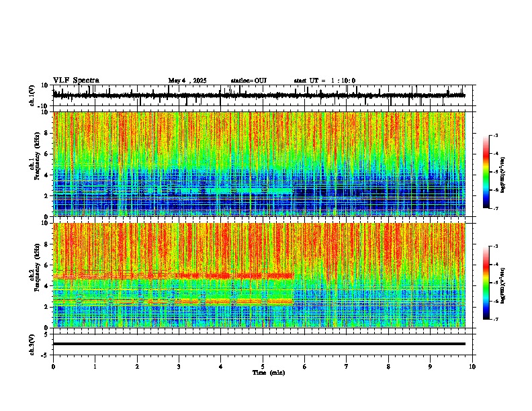The width and height of the screenshot is (532, 411).
Task: Click the "4" kHz tick on ch.2 frequency axis
Action: point(46,286)
